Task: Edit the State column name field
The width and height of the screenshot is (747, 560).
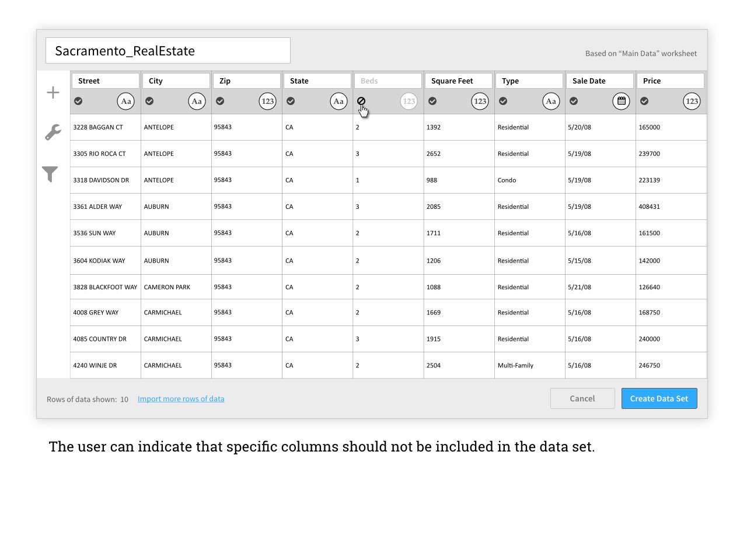Action: (x=317, y=81)
